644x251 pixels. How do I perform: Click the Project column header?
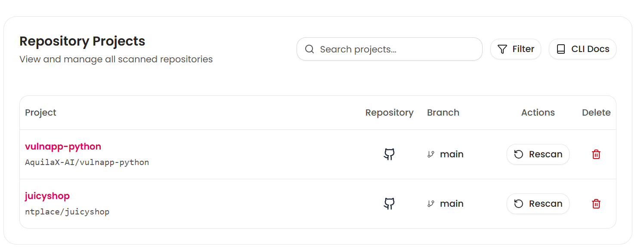point(41,113)
